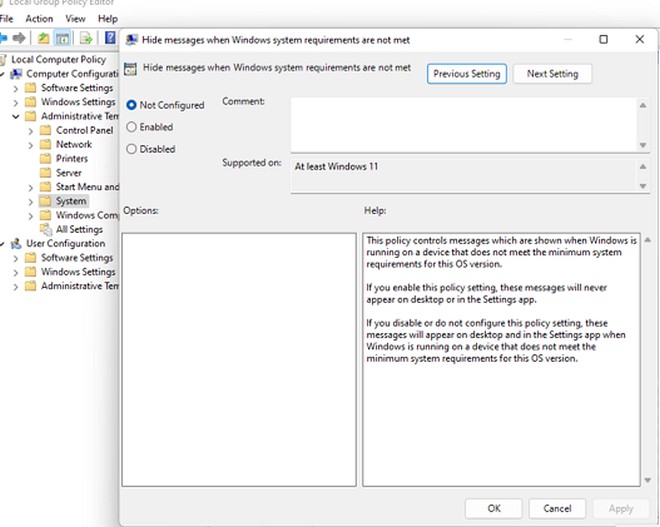
Task: Open the View menu
Action: 75,18
